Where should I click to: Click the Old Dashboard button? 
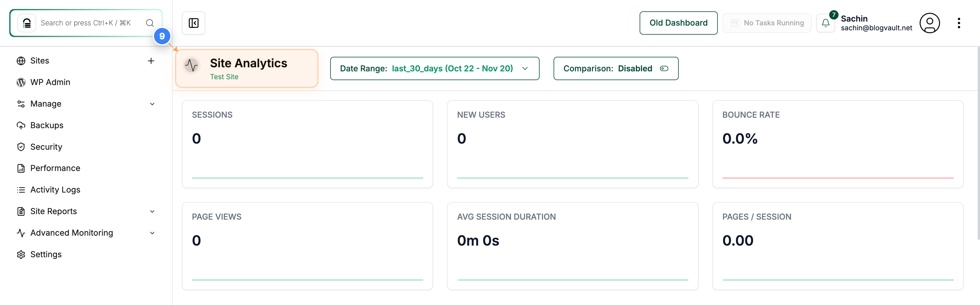(678, 23)
